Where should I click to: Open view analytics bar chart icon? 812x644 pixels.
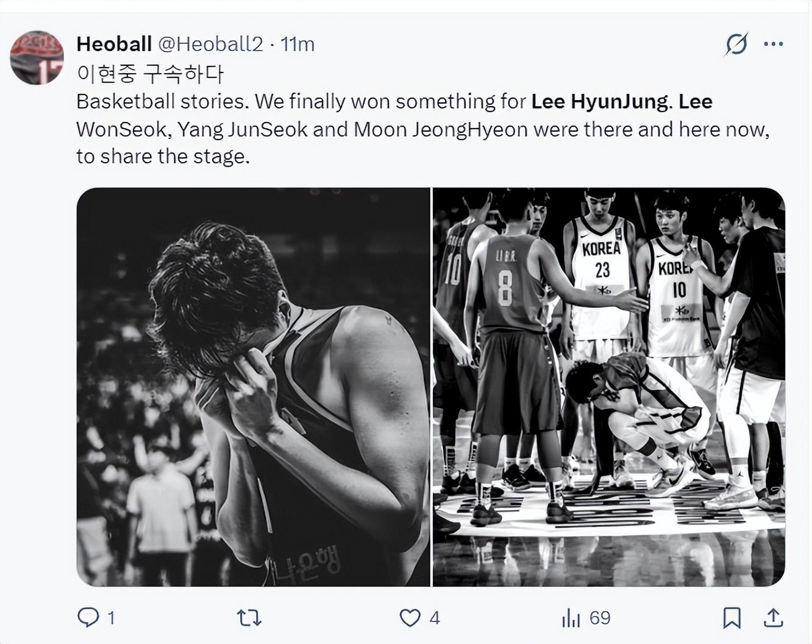571,618
